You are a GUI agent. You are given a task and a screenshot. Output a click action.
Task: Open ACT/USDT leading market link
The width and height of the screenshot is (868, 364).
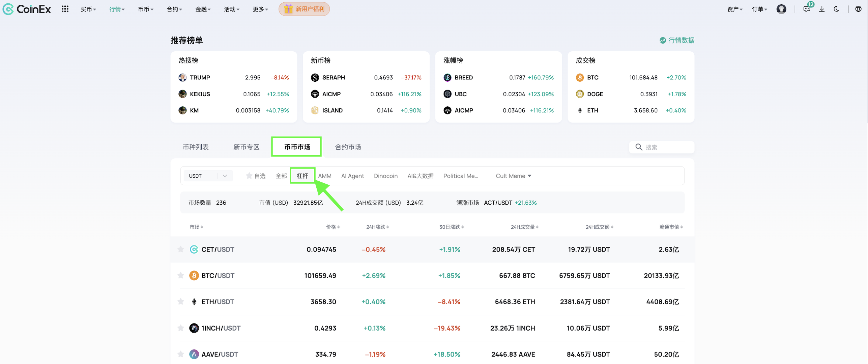(x=498, y=203)
